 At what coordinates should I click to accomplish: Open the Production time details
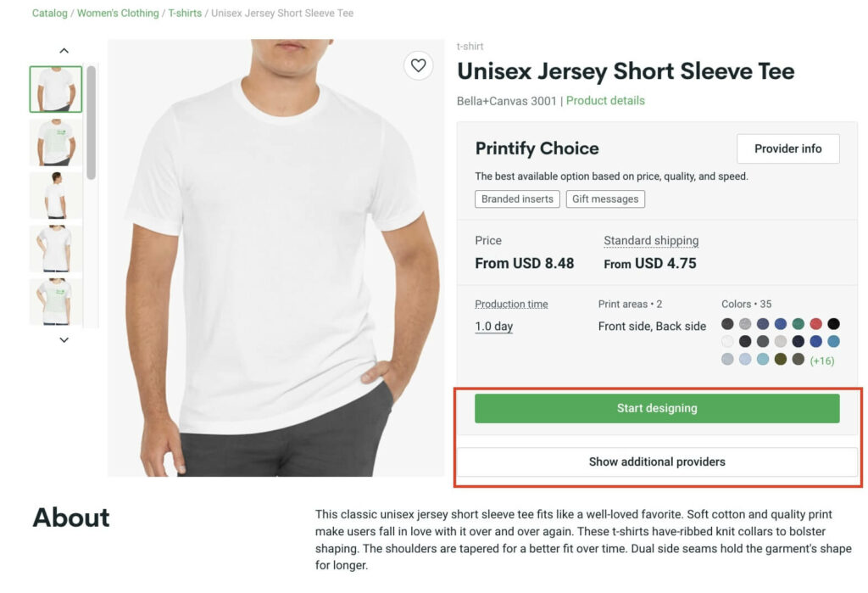click(x=511, y=303)
